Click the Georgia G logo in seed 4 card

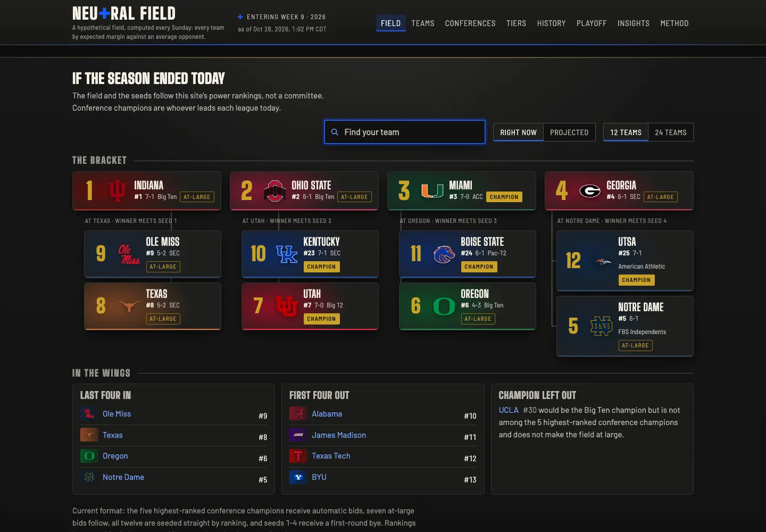click(589, 191)
